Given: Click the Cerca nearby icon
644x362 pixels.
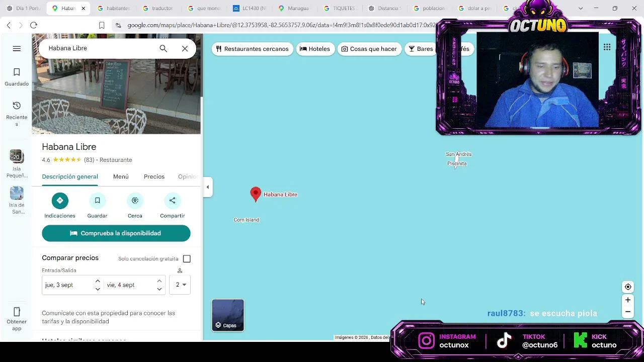Looking at the screenshot, I should tap(135, 201).
